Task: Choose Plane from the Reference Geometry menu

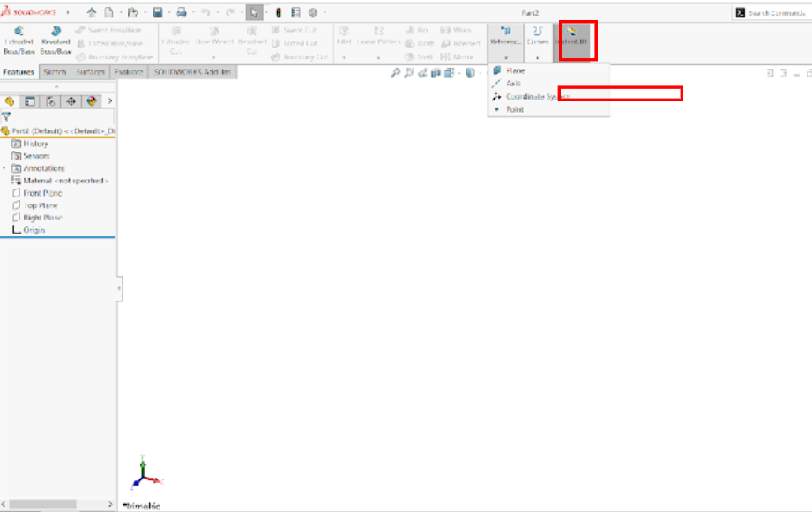Action: pos(515,70)
